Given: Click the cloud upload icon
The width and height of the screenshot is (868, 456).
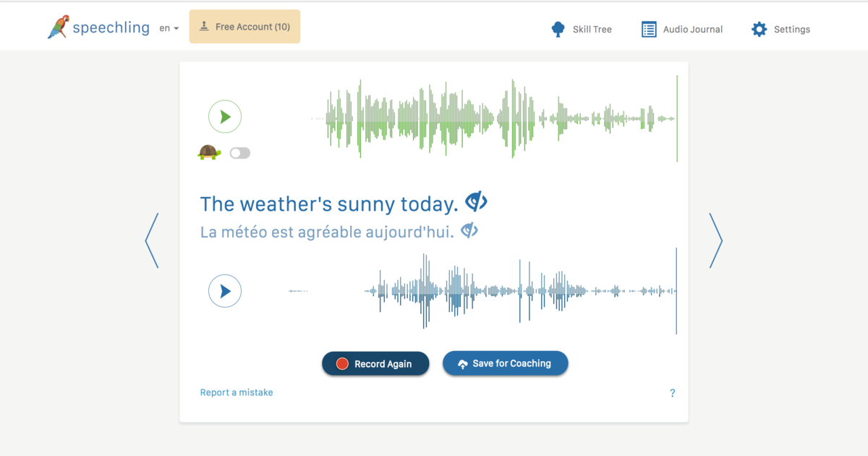Looking at the screenshot, I should pyautogui.click(x=463, y=364).
